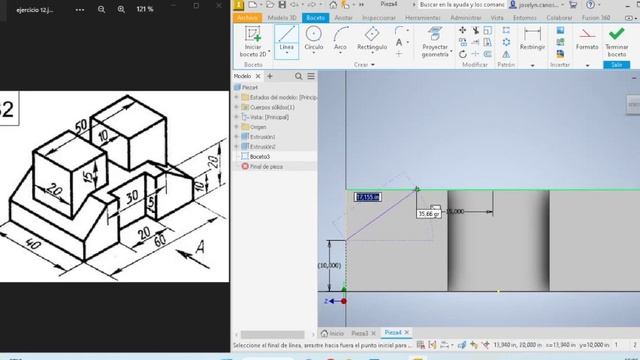Open the user account dropdown joselyn.canos

(538, 5)
